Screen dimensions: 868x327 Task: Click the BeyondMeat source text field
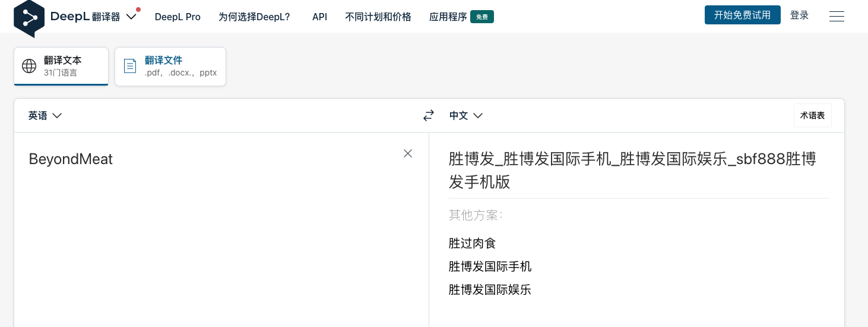pyautogui.click(x=221, y=229)
